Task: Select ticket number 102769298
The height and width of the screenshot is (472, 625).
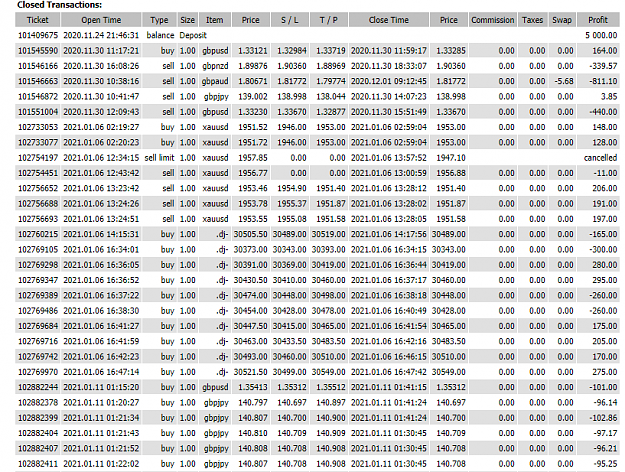Action: coord(38,265)
